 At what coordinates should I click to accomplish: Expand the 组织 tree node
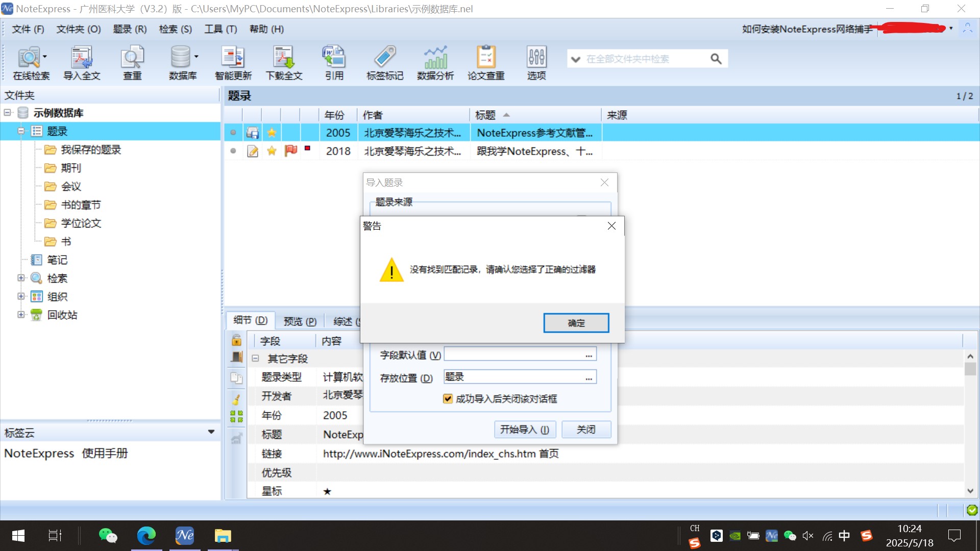(x=21, y=296)
